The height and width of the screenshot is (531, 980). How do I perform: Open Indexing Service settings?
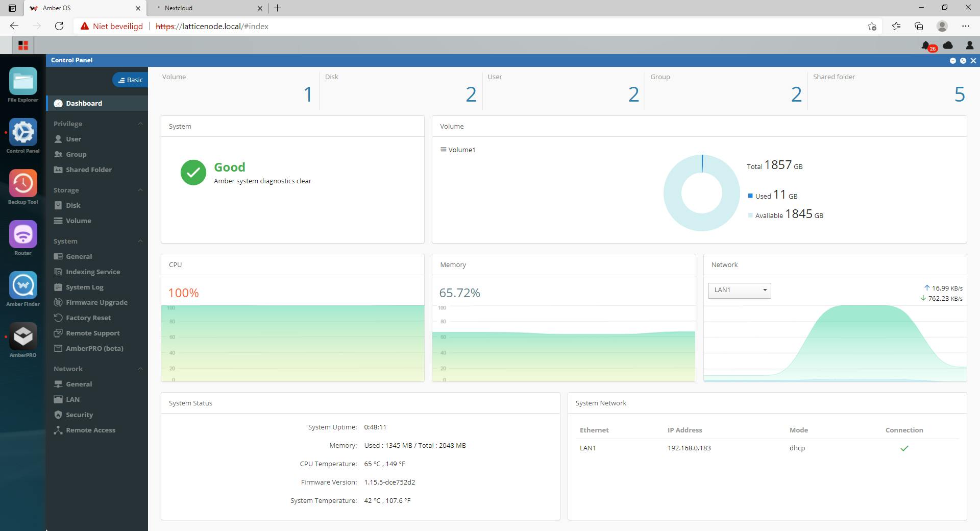97,272
